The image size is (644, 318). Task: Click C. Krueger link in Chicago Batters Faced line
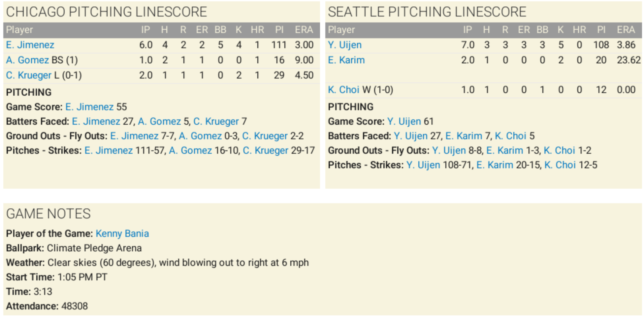(216, 121)
